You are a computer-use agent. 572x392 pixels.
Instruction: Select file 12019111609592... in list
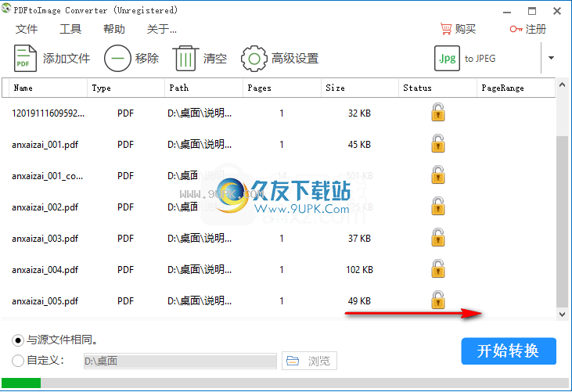(x=49, y=113)
